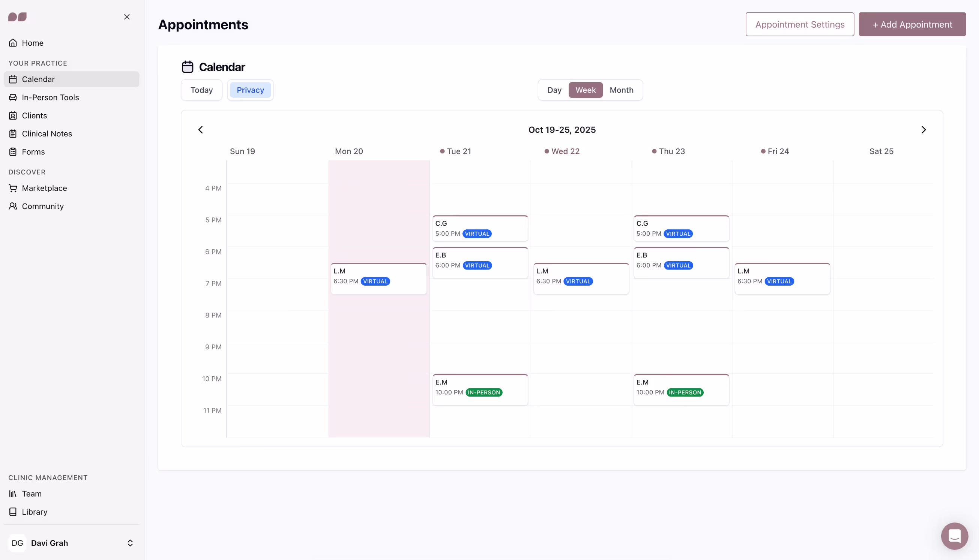Advance to the next week with the right chevron
Viewport: 979px width, 560px height.
tap(924, 130)
